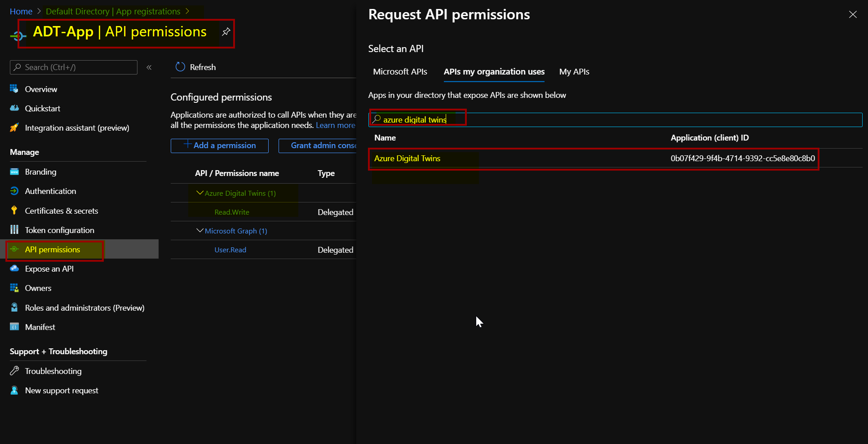Viewport: 868px width, 444px height.
Task: Click the plus icon on Add a permission
Action: point(188,145)
